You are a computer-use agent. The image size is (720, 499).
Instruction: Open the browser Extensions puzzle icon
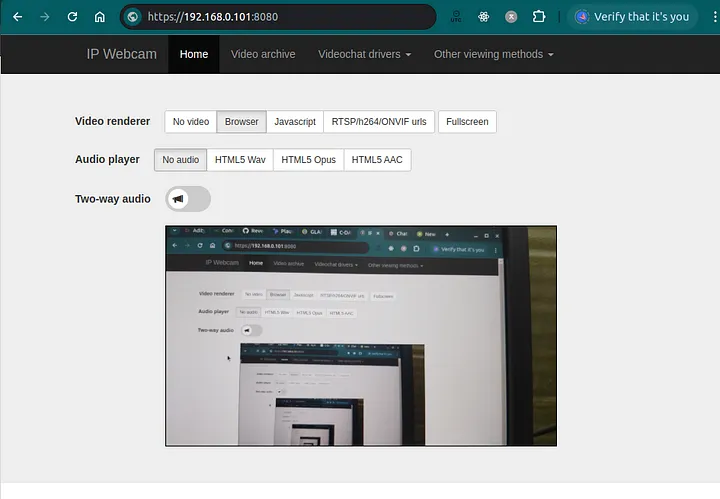tap(539, 17)
